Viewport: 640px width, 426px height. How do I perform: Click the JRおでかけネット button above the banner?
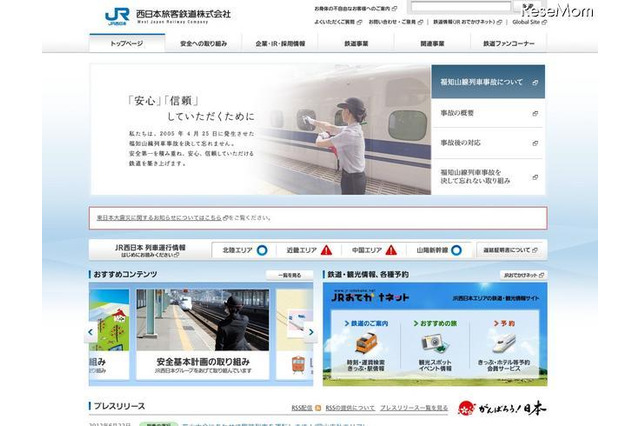point(524,275)
